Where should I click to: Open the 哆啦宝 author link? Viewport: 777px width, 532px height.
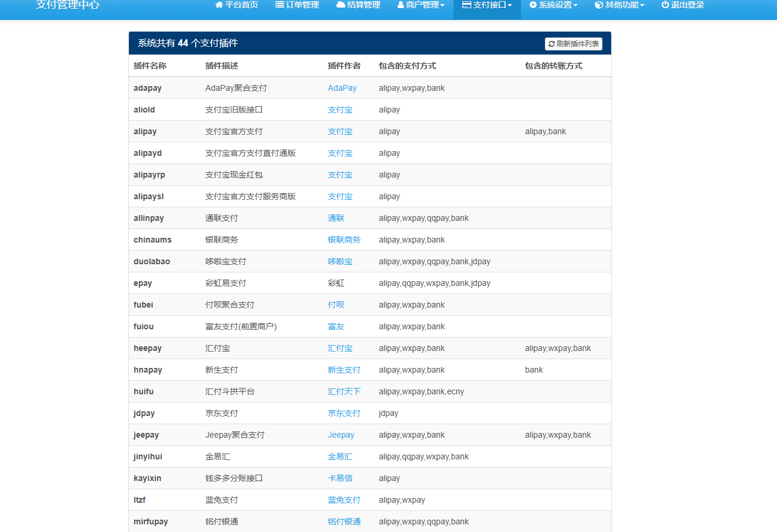340,261
